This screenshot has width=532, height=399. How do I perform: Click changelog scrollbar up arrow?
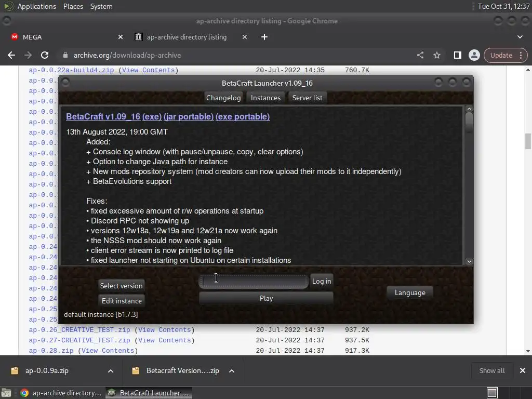pyautogui.click(x=469, y=109)
